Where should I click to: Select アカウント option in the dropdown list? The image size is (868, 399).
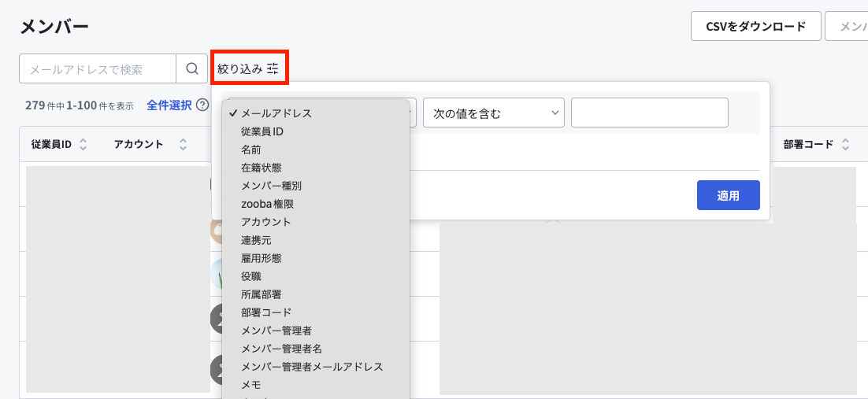point(316,222)
